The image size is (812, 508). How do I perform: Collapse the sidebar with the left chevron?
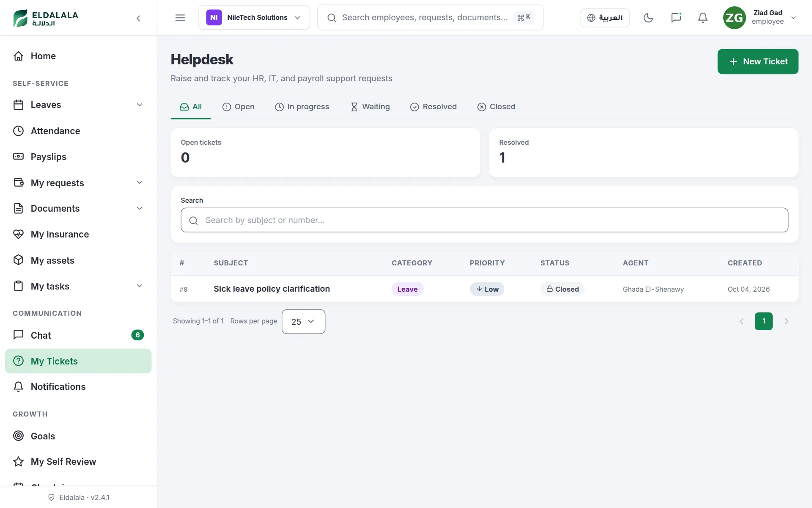pos(138,18)
